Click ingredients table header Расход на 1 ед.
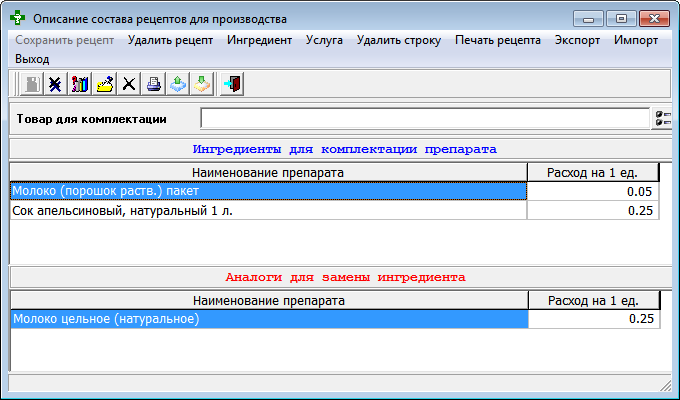Image resolution: width=680 pixels, height=400 pixels. tap(593, 173)
